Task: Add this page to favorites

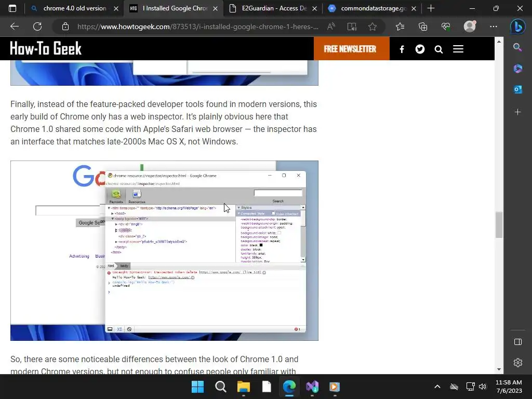Action: tap(372, 26)
